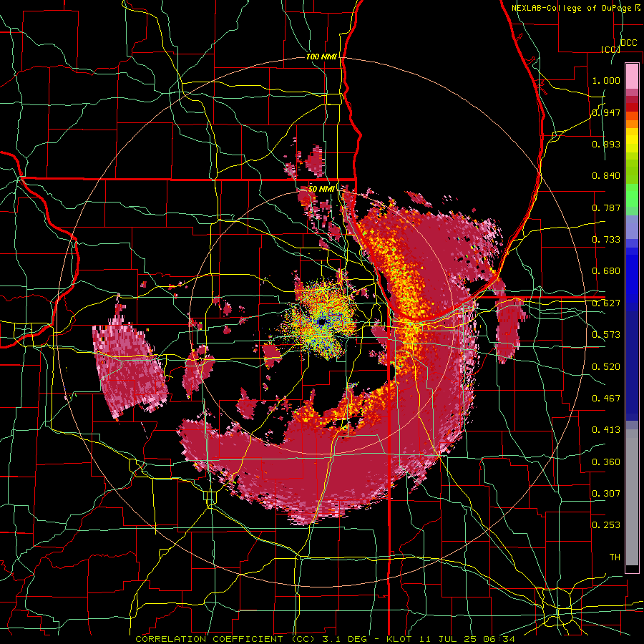The image size is (644, 644).
Task: Select the 0.947 legend value
Action: 606,112
